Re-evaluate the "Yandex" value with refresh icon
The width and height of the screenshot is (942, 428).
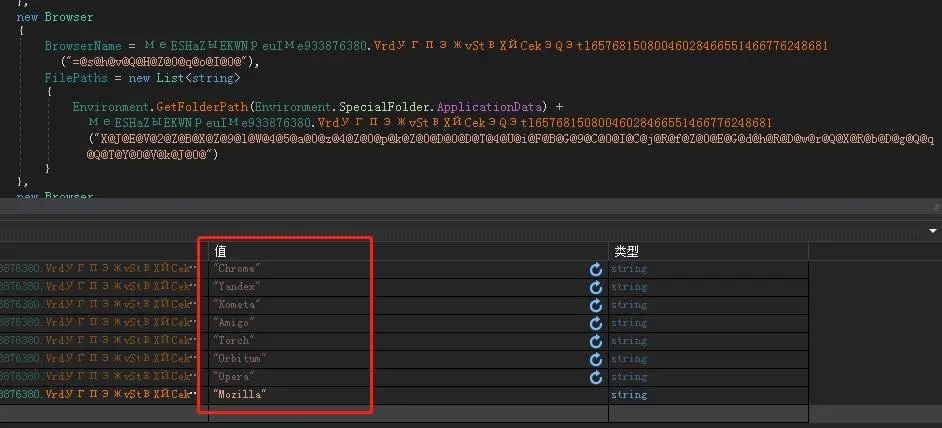(596, 287)
